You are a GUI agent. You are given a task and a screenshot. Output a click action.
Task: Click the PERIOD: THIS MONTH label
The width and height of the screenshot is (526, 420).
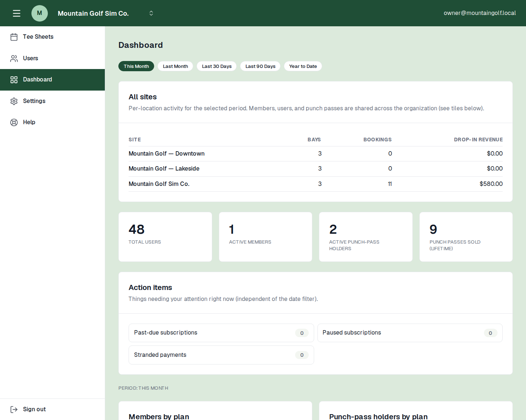point(143,388)
